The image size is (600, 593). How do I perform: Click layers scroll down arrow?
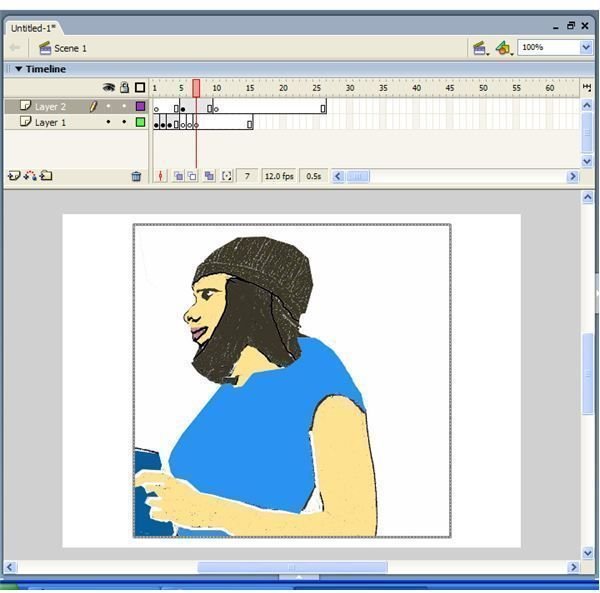click(x=587, y=161)
